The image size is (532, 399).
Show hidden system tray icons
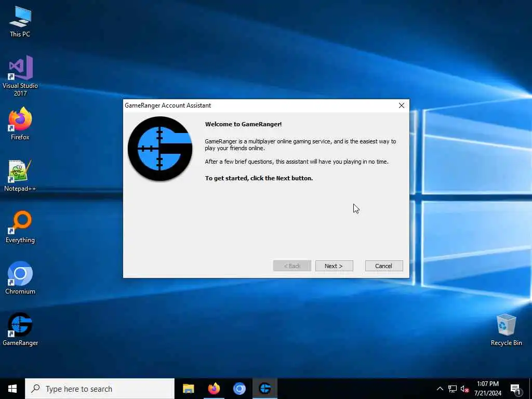pos(440,389)
